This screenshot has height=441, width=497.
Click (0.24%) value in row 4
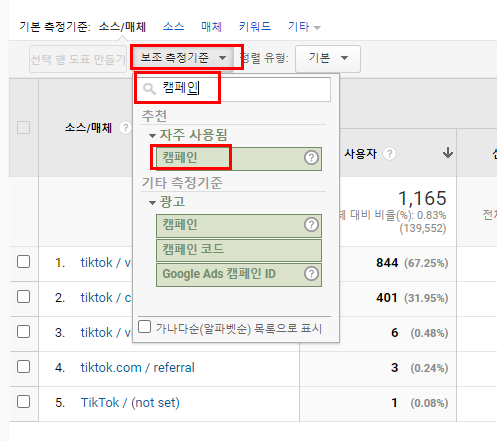click(x=429, y=368)
